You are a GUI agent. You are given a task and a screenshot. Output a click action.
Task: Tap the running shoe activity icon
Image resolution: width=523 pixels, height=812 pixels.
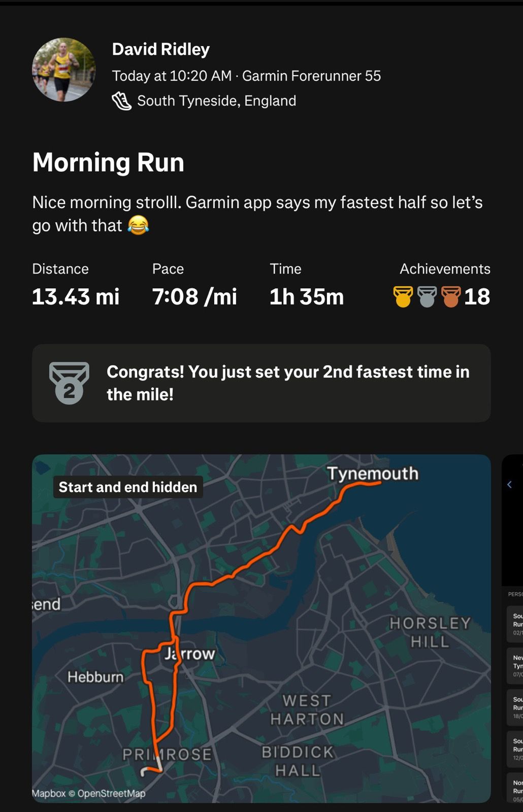(121, 101)
